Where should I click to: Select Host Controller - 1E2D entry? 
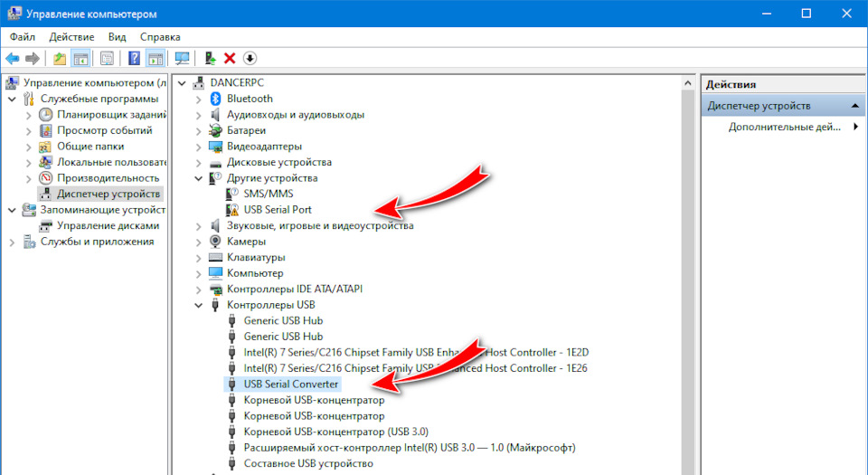click(x=416, y=353)
